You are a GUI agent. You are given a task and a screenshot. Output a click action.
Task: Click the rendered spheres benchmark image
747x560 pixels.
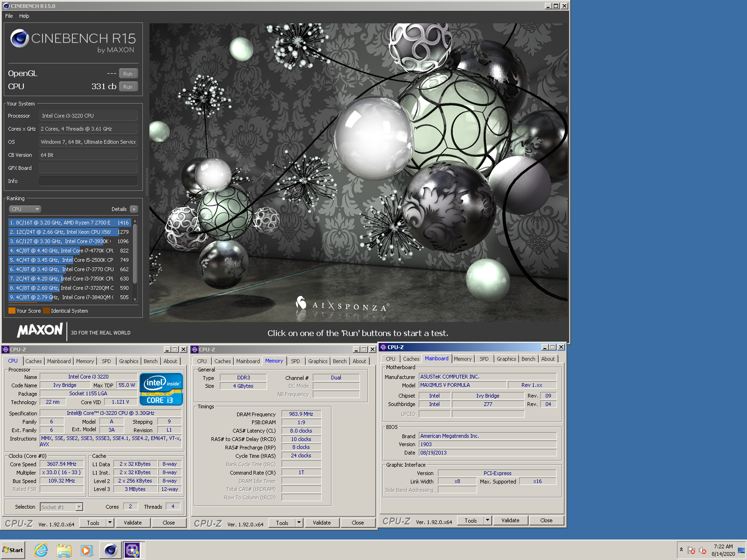[359, 173]
